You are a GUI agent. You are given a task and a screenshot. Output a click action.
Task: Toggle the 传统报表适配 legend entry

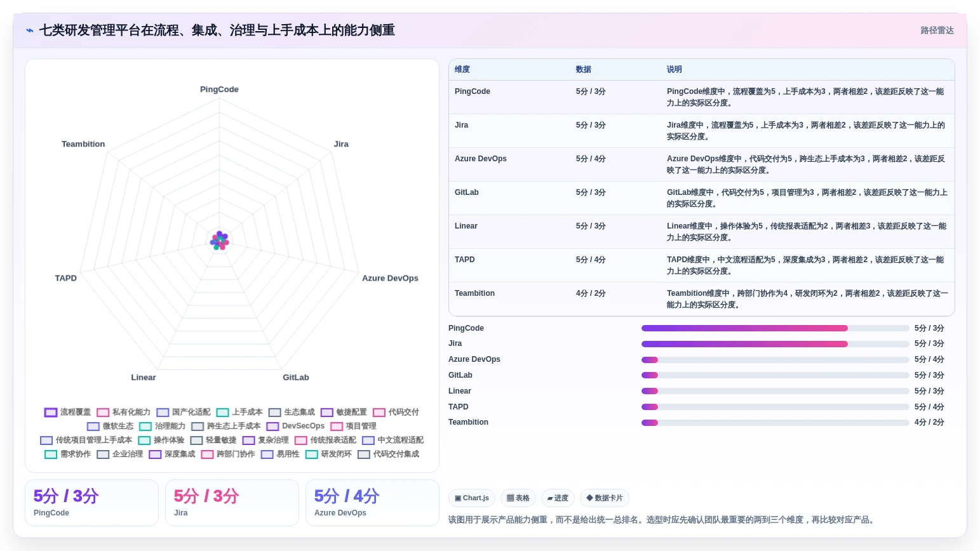coord(325,440)
